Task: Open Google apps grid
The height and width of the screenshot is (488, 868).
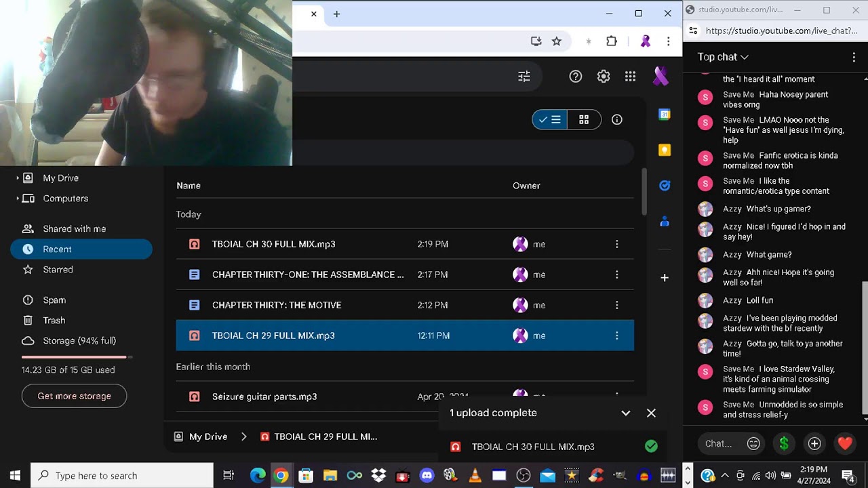Action: coord(631,77)
